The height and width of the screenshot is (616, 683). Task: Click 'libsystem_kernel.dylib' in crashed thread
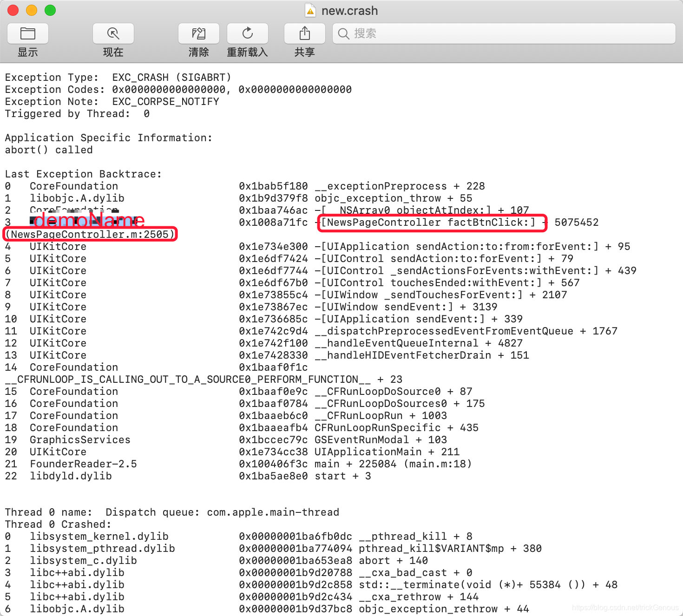[x=99, y=536]
